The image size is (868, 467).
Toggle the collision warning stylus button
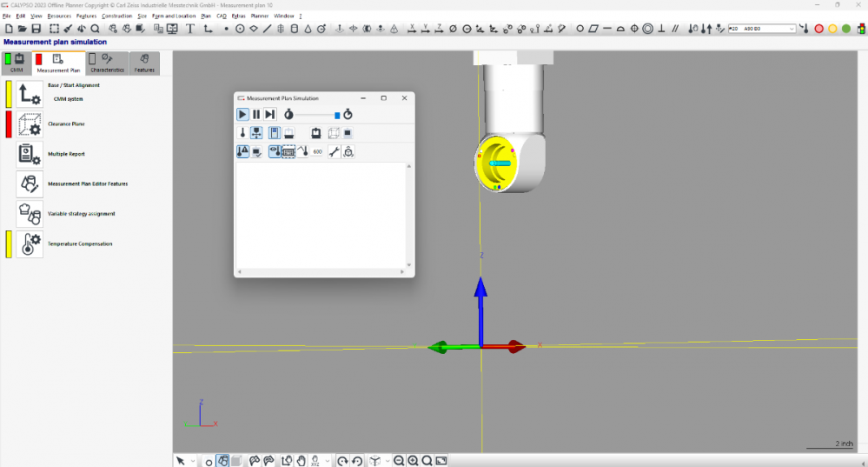click(243, 151)
